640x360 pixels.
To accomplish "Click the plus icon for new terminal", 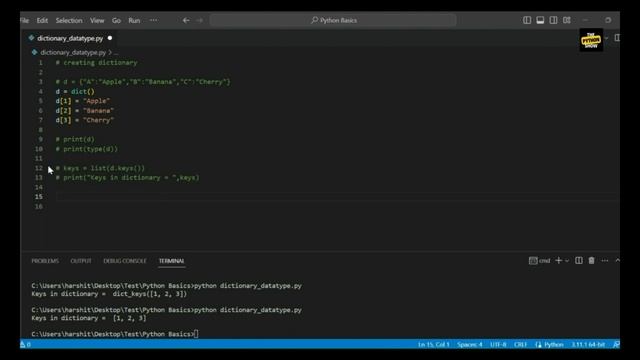I will click(x=558, y=260).
